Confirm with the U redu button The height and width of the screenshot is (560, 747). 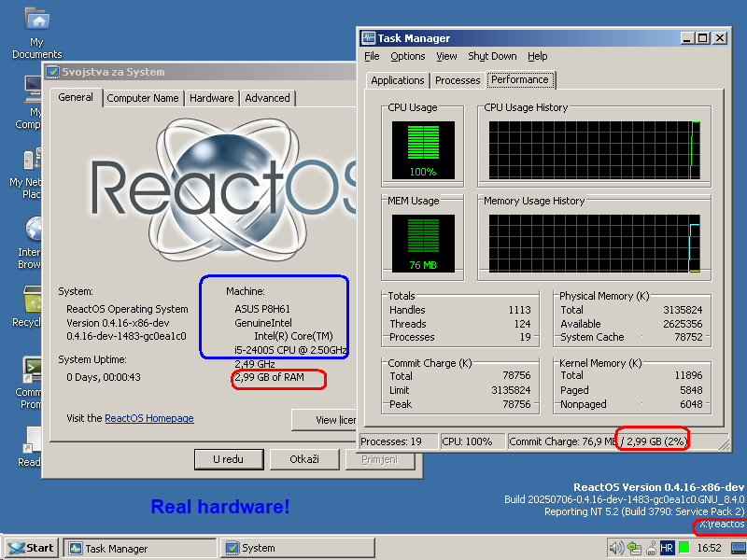[x=228, y=459]
